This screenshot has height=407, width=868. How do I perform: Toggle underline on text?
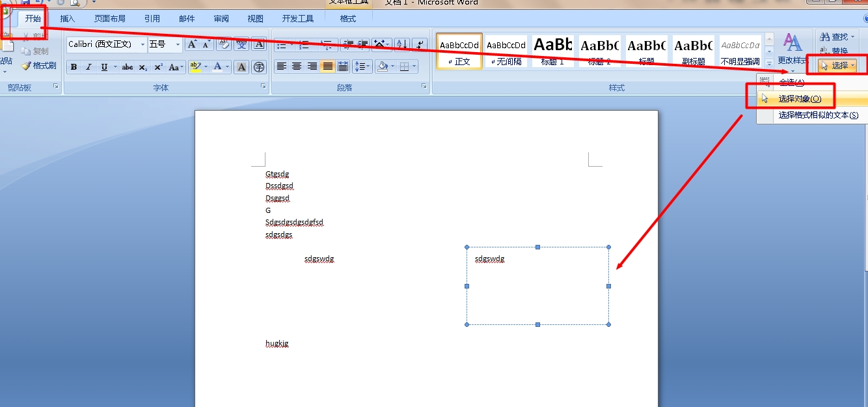pos(104,67)
